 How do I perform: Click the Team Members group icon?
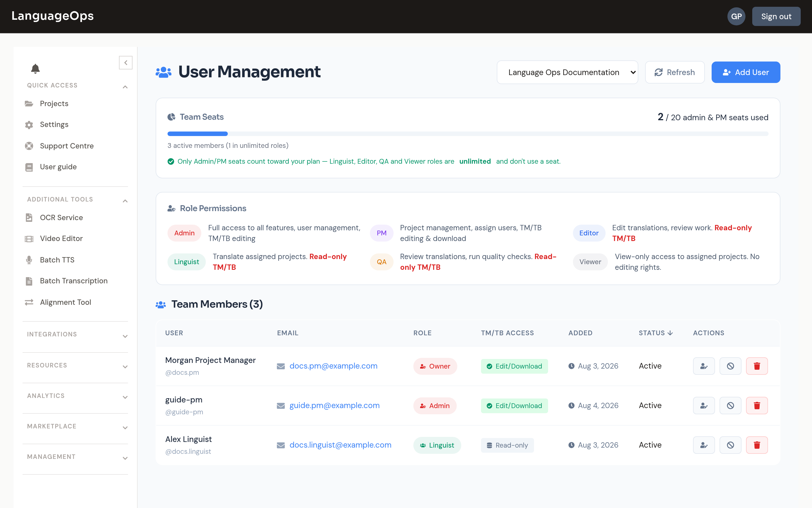pyautogui.click(x=161, y=305)
